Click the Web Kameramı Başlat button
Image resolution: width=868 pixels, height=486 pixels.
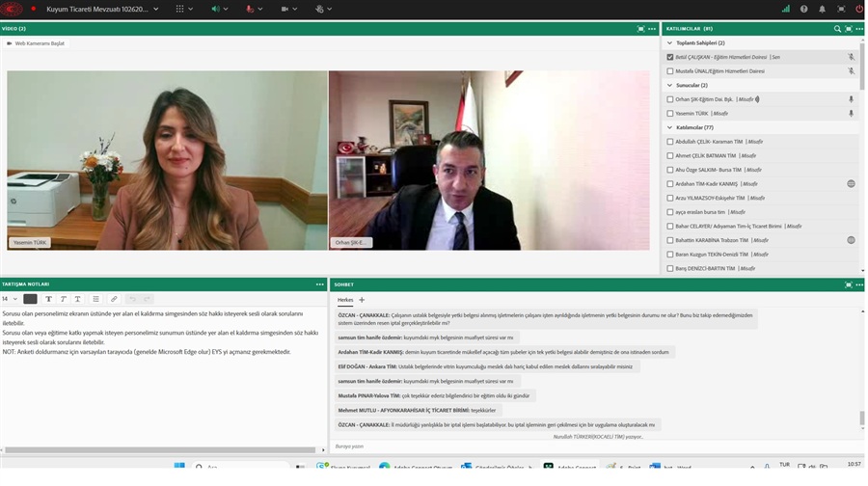click(38, 43)
